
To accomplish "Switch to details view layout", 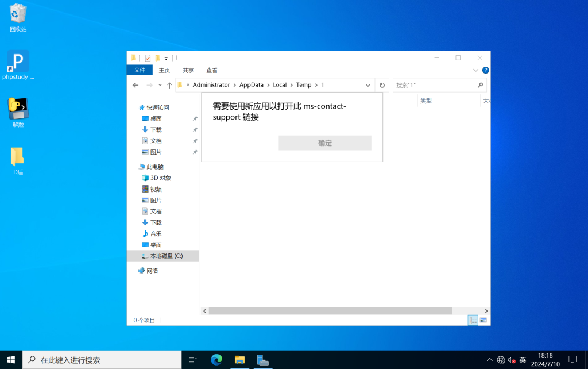I will (473, 320).
